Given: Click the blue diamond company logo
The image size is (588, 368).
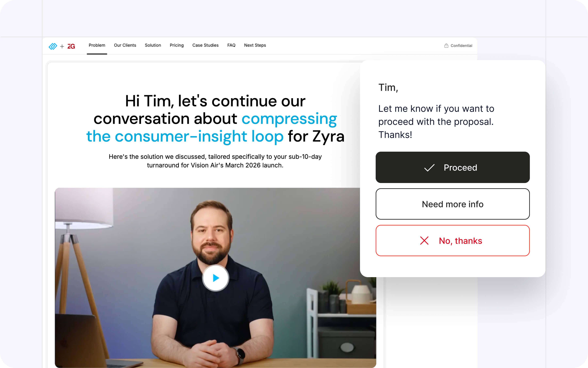Looking at the screenshot, I should click(x=53, y=46).
